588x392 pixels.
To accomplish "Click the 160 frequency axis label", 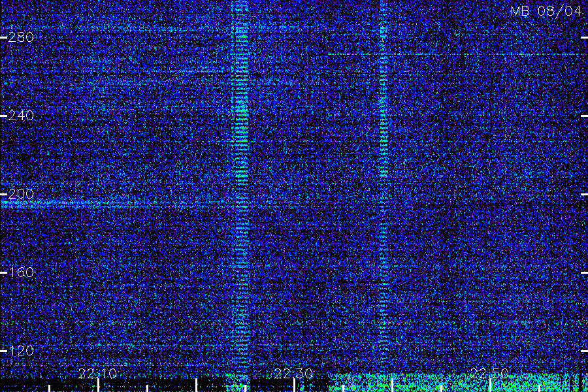I will click(x=21, y=272).
